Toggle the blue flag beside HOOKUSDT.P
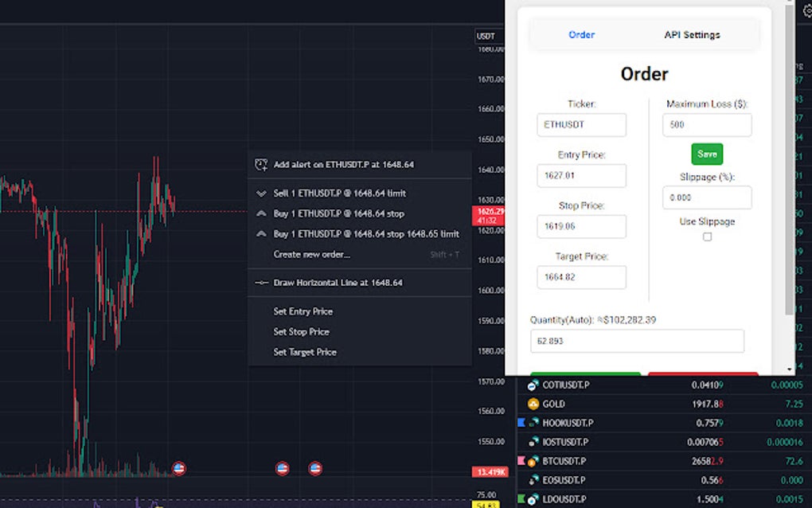Viewport: 812px width, 508px height. point(521,423)
